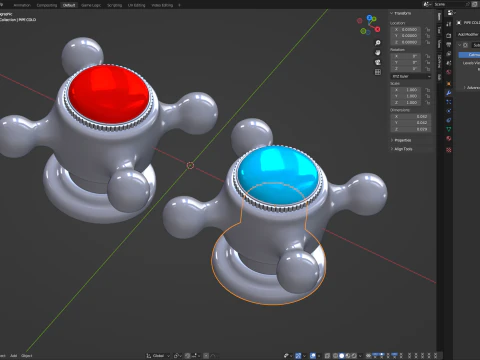Open the Modifiers wrench tab
The width and height of the screenshot is (480, 360).
pyautogui.click(x=449, y=93)
